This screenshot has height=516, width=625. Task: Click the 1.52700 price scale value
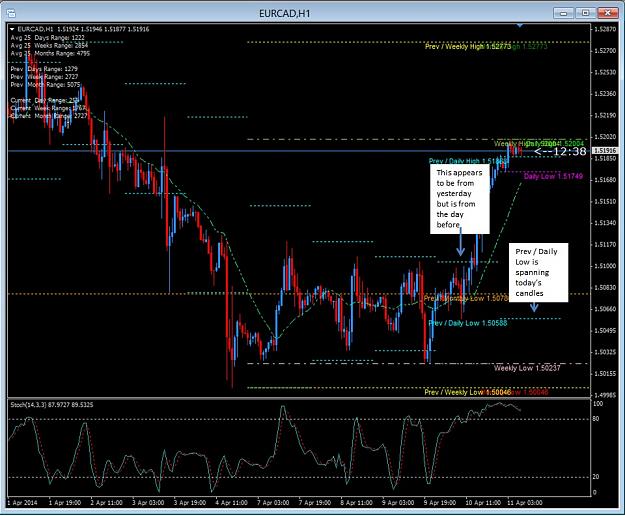coord(605,51)
